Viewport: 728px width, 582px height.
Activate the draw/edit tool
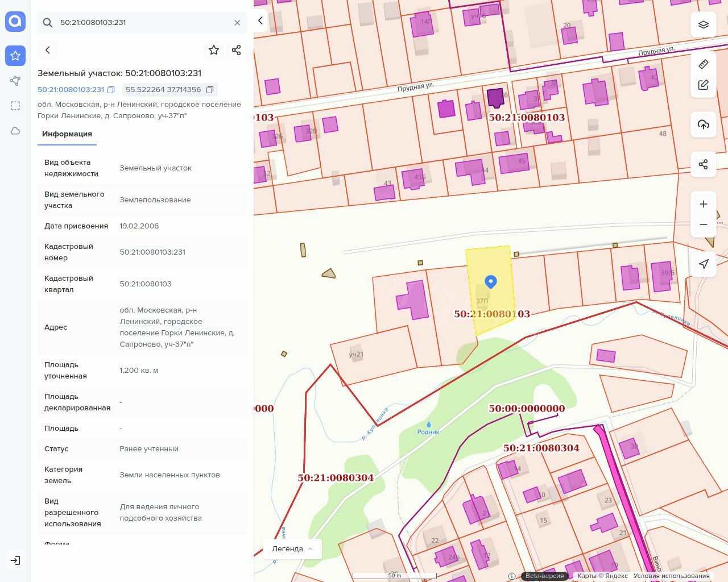pos(704,85)
